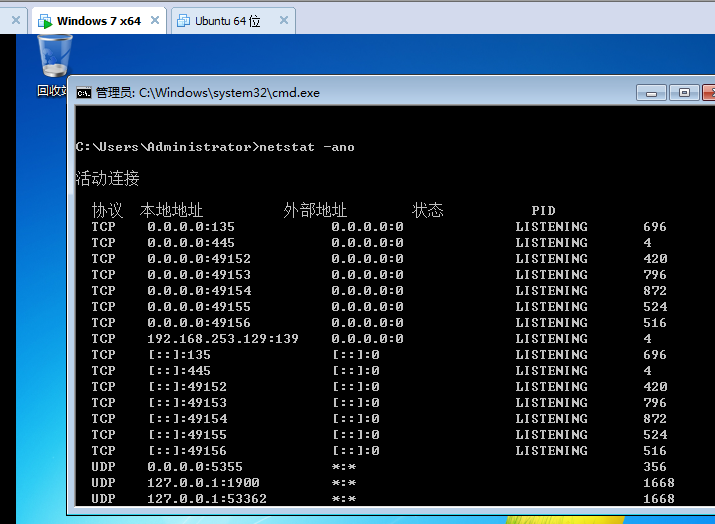
Task: Click local address [::]:49155
Action: (187, 435)
